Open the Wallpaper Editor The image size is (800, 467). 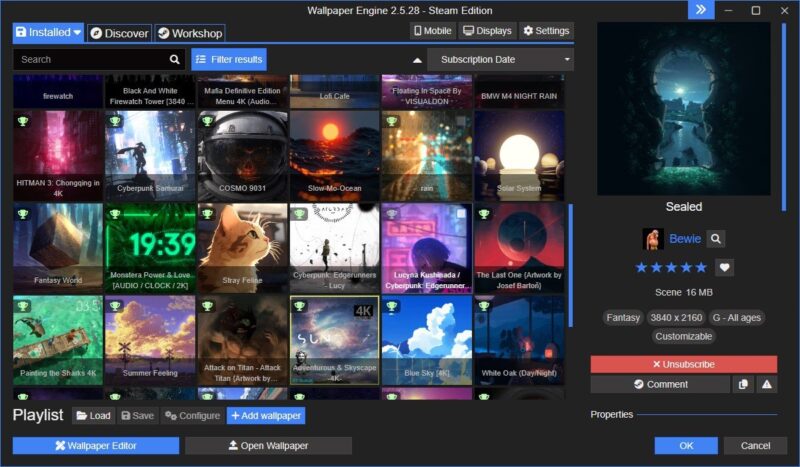[96, 446]
